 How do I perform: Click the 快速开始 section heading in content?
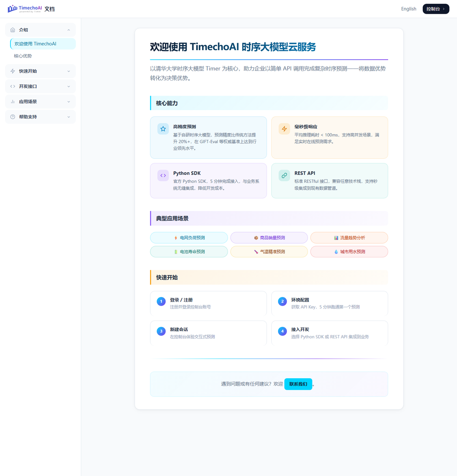click(x=167, y=277)
